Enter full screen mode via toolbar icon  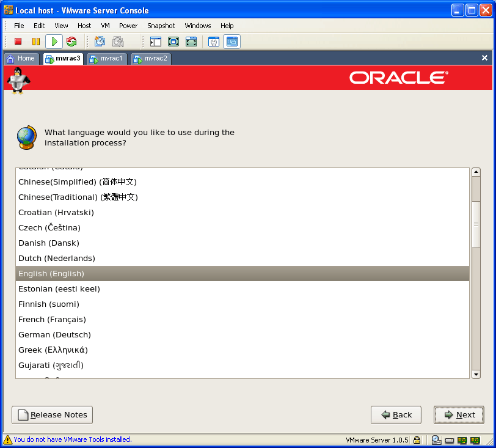click(x=173, y=42)
